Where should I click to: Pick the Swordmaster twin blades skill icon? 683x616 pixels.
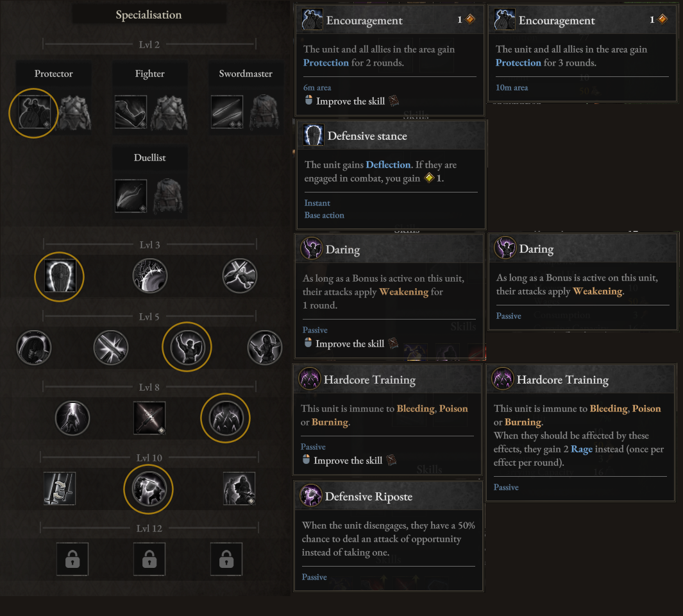(227, 112)
